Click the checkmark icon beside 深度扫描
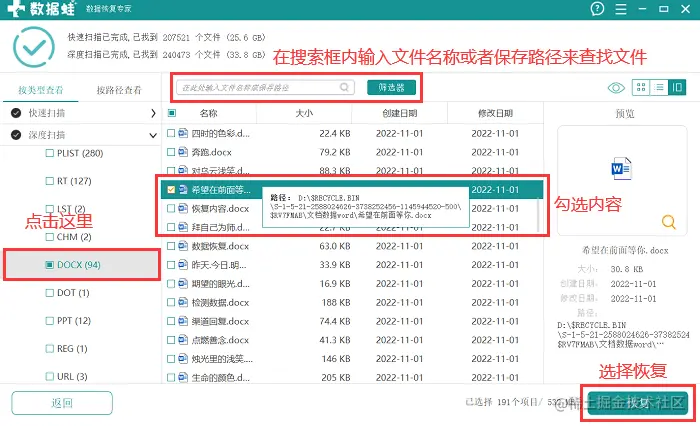This screenshot has width=700, height=426. (16, 134)
